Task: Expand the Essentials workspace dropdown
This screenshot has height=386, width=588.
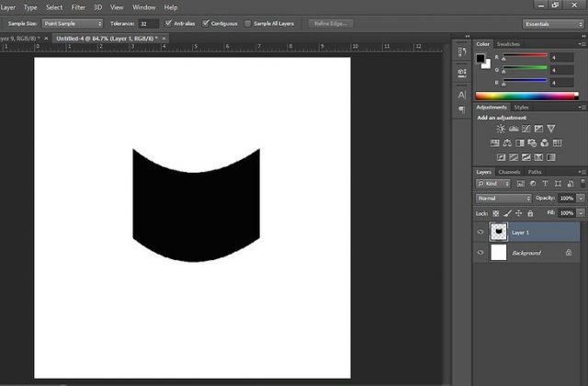Action: coord(551,23)
